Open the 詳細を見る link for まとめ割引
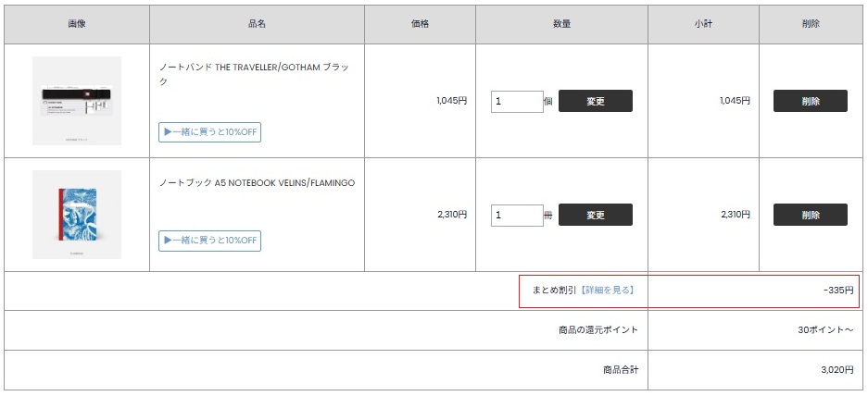Image resolution: width=868 pixels, height=396 pixels. 609,291
